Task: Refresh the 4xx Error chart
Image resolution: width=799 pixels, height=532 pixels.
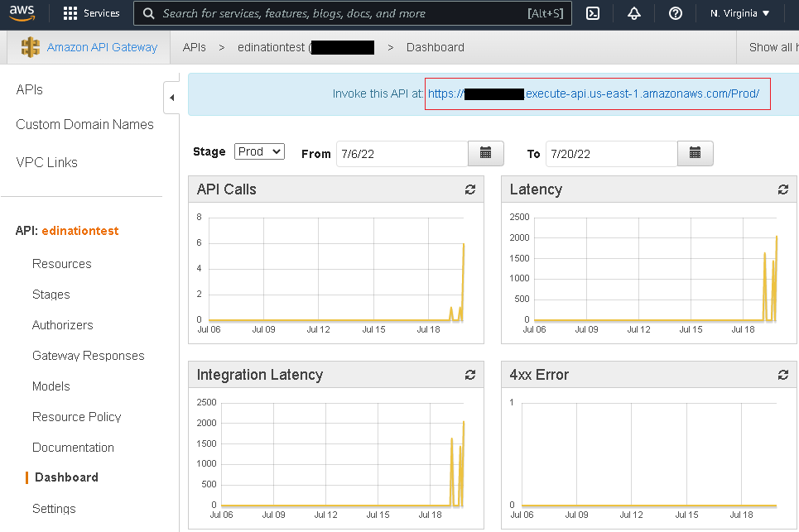Action: pos(782,375)
